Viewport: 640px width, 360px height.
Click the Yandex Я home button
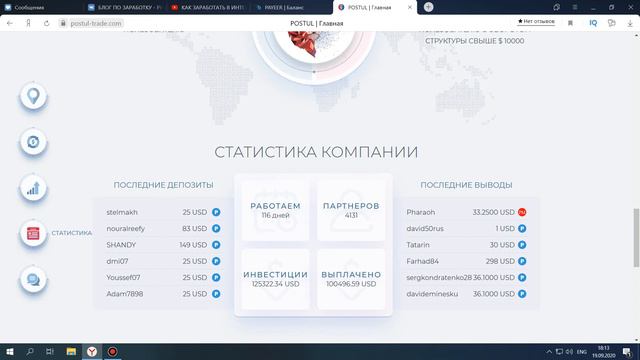(x=28, y=23)
